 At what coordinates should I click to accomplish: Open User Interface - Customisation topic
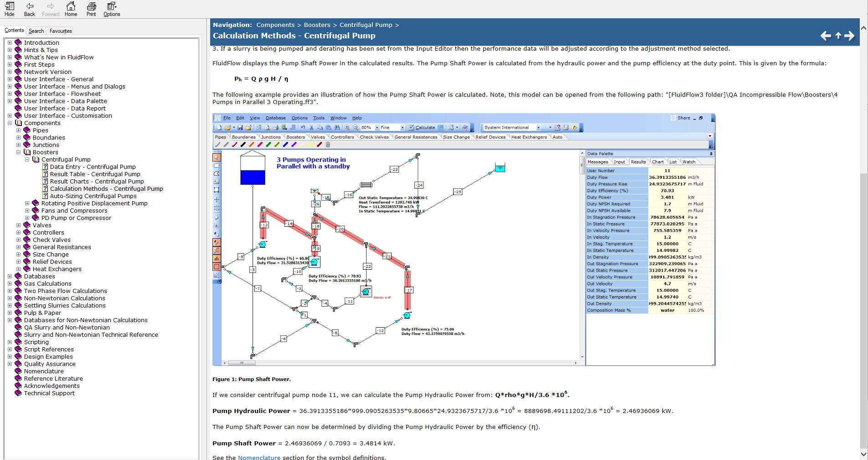click(x=68, y=116)
